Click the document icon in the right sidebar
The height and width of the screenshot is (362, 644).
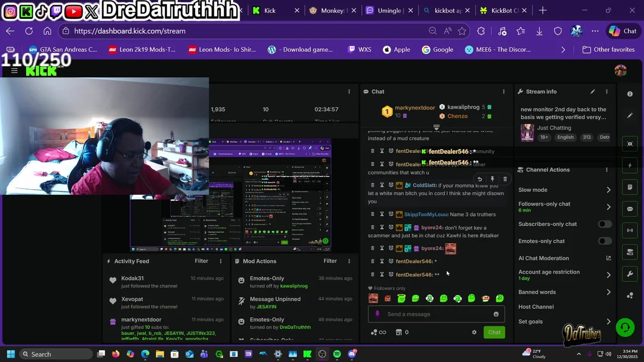630,187
